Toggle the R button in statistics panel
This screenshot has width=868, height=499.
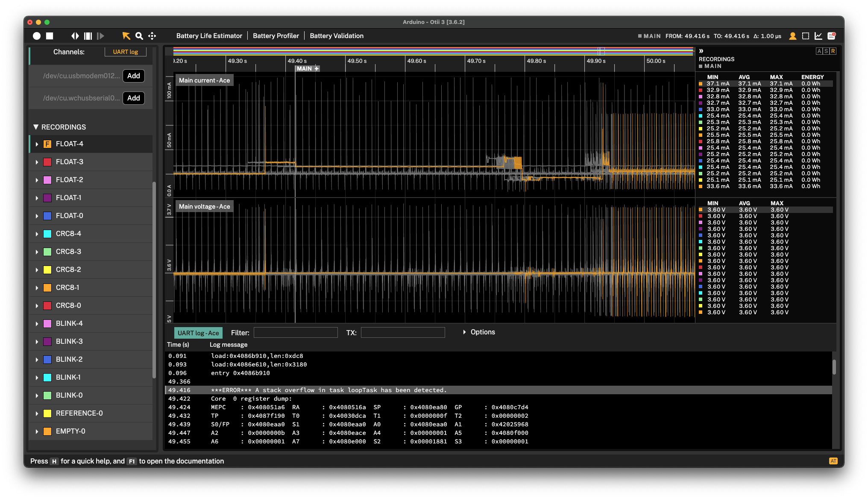coord(833,51)
